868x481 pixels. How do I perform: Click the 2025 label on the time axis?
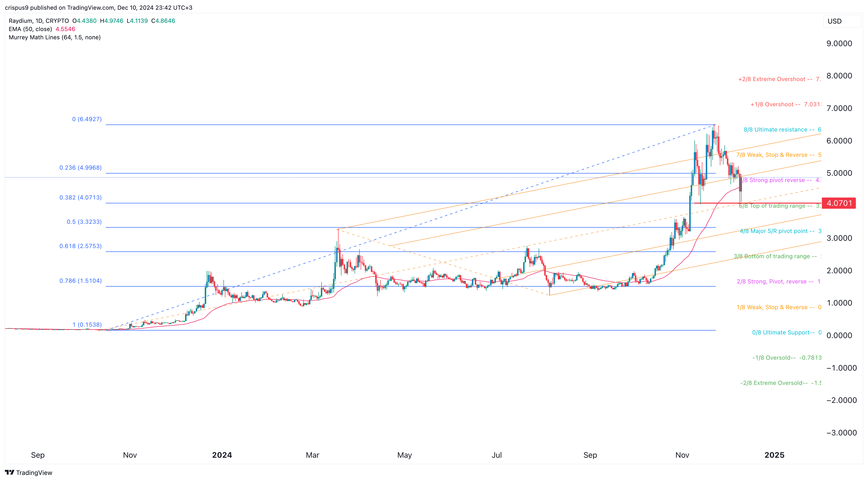(x=774, y=455)
